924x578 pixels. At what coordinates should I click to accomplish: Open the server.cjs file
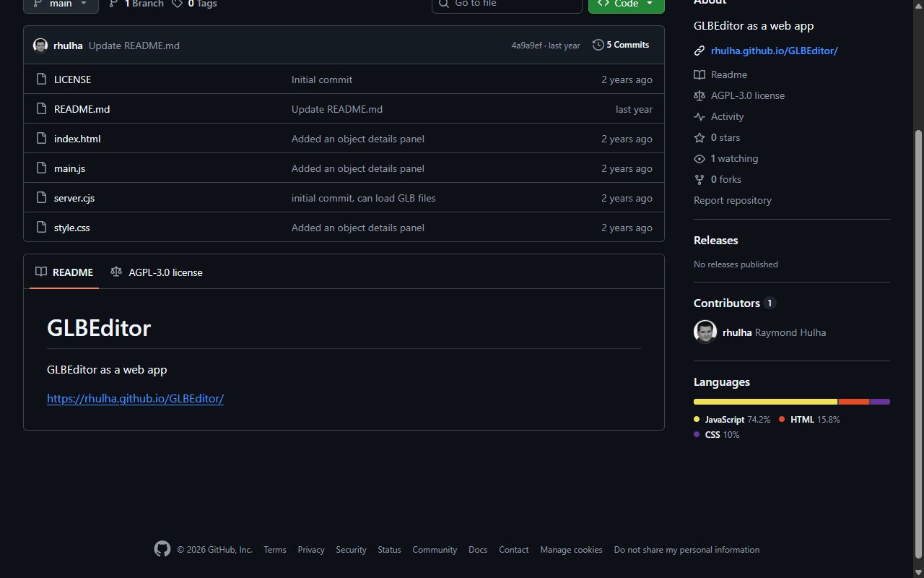74,198
